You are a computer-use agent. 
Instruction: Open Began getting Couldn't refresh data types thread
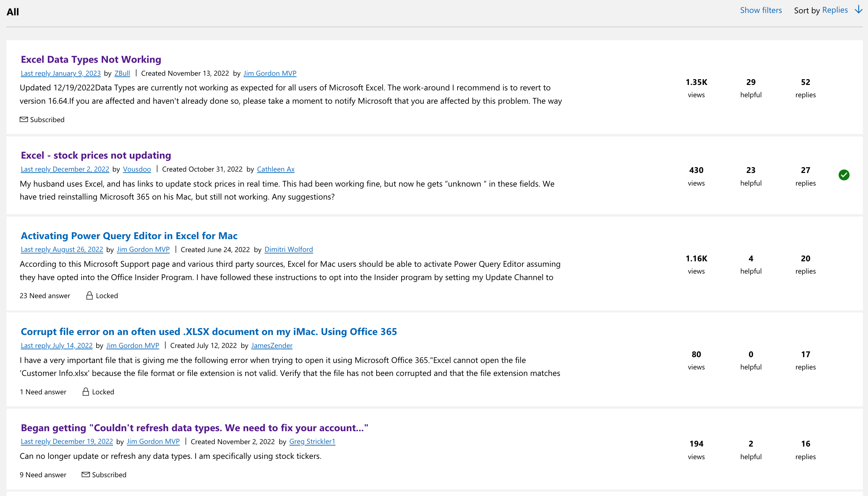[x=194, y=428]
